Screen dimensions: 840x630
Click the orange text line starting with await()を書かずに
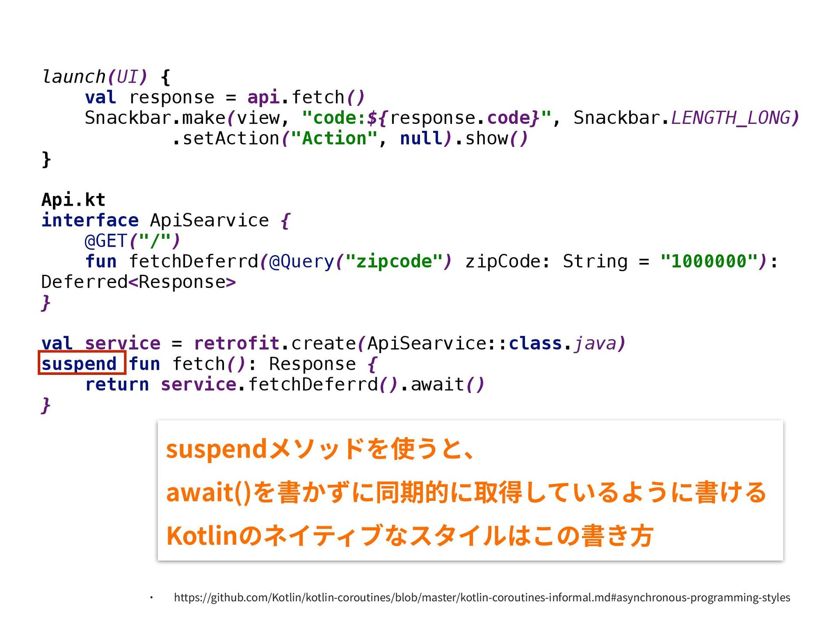coord(466,492)
